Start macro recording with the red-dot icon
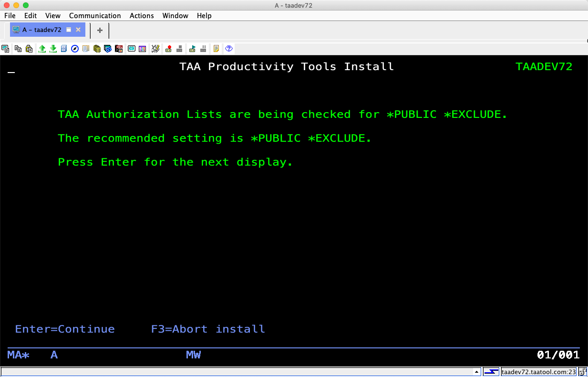Image resolution: width=588 pixels, height=377 pixels. 168,49
